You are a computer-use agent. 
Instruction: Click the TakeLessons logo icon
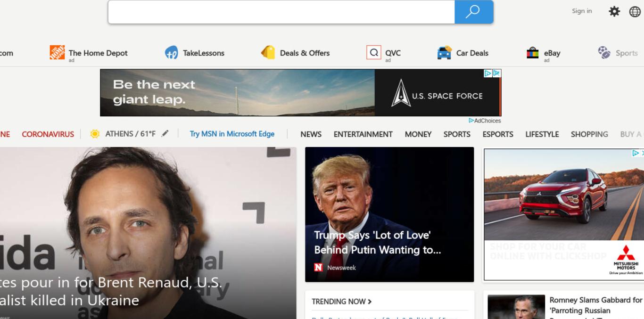coord(171,53)
